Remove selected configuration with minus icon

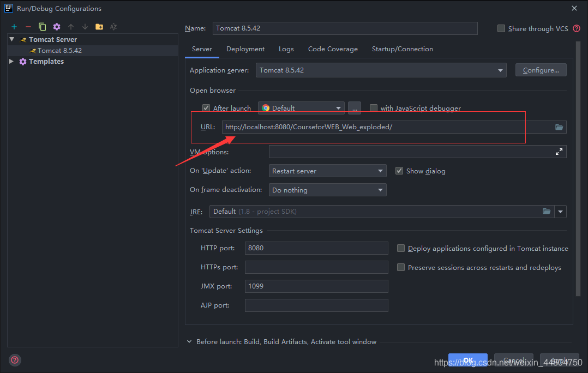[28, 27]
